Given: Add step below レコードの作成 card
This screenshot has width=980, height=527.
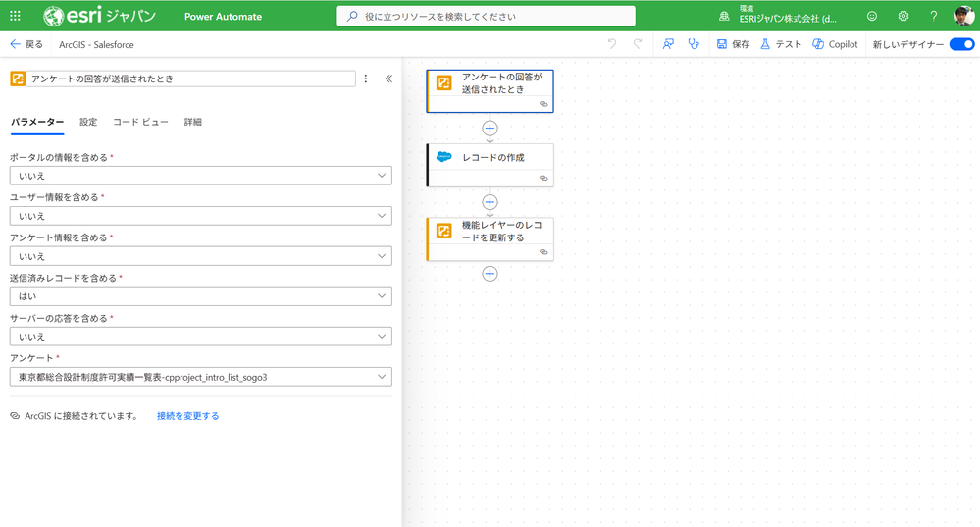Looking at the screenshot, I should (x=490, y=202).
